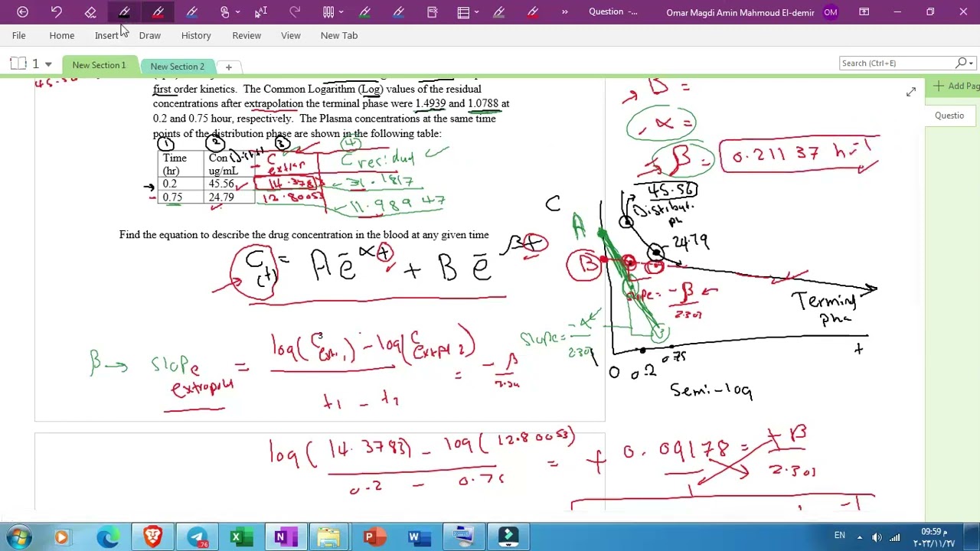
Task: Open the New Tab ribbon tab
Action: point(339,35)
